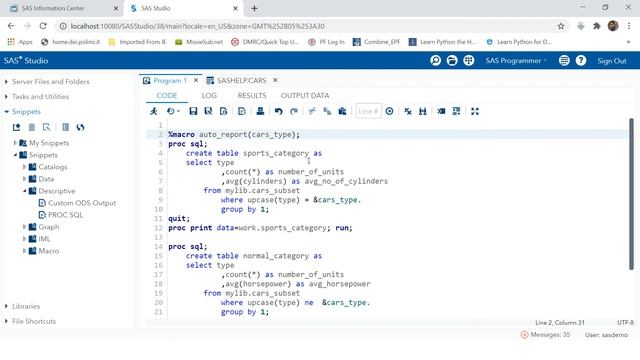
Task: Expand the Graph snippet folder
Action: coord(24,227)
